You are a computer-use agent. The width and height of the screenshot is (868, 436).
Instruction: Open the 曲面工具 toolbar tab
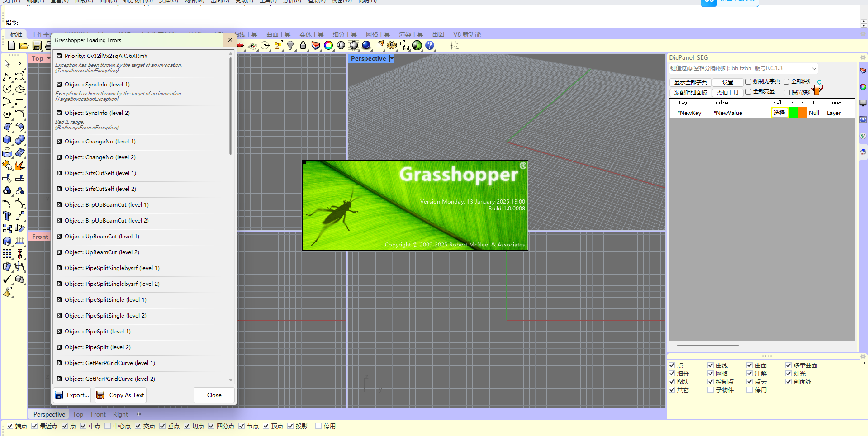click(x=279, y=34)
